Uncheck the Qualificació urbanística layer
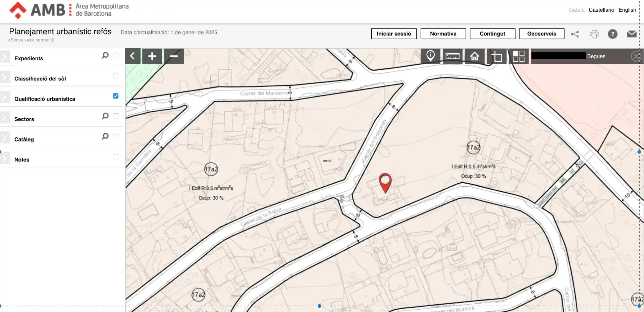 point(116,96)
